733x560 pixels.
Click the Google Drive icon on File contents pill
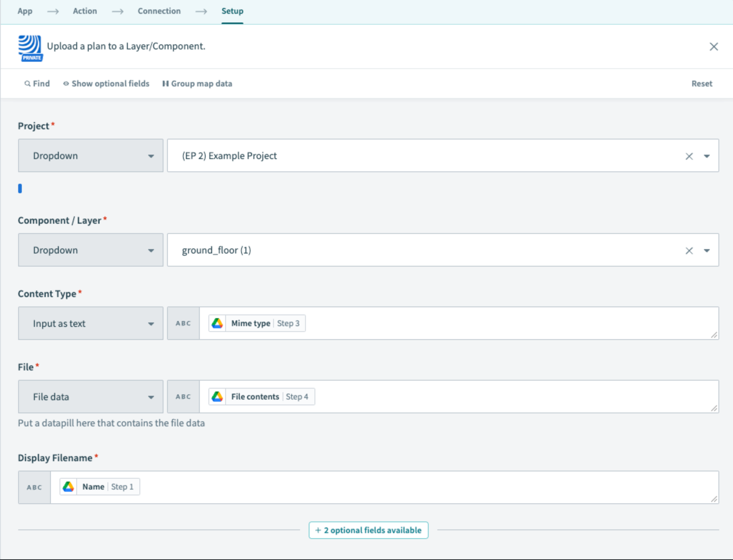[x=217, y=397]
